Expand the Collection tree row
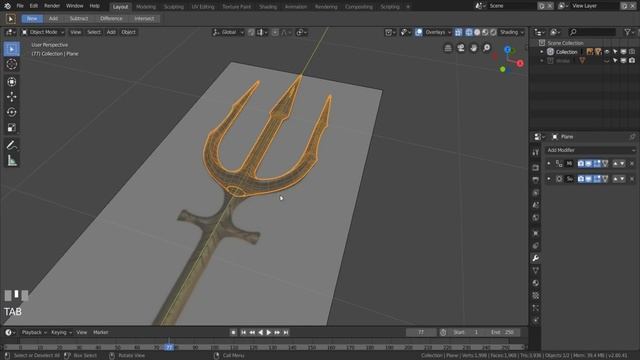The width and height of the screenshot is (640, 360). pyautogui.click(x=542, y=52)
